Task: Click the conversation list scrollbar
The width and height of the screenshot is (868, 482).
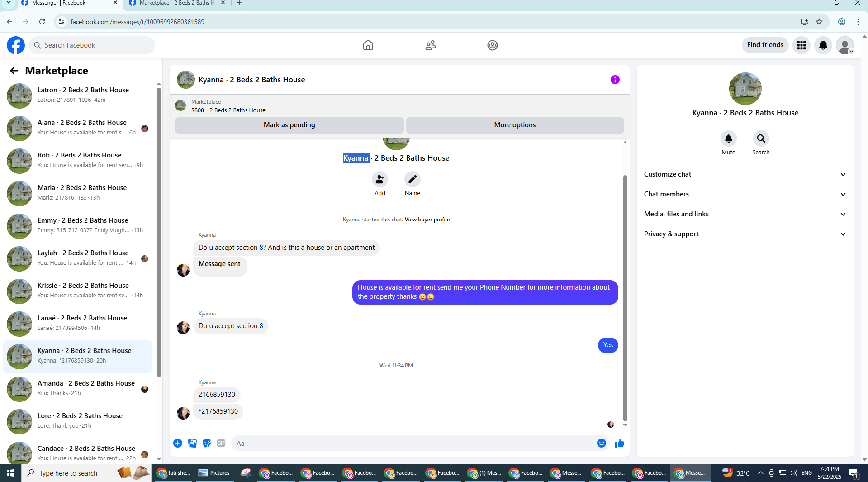Action: coord(159,232)
